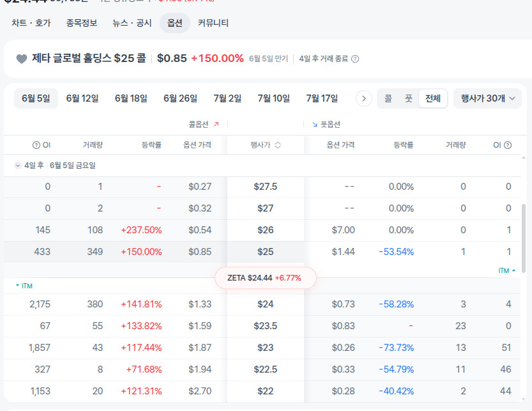This screenshot has width=532, height=411.
Task: Click the option table vertical scrollbar
Action: (x=524, y=238)
